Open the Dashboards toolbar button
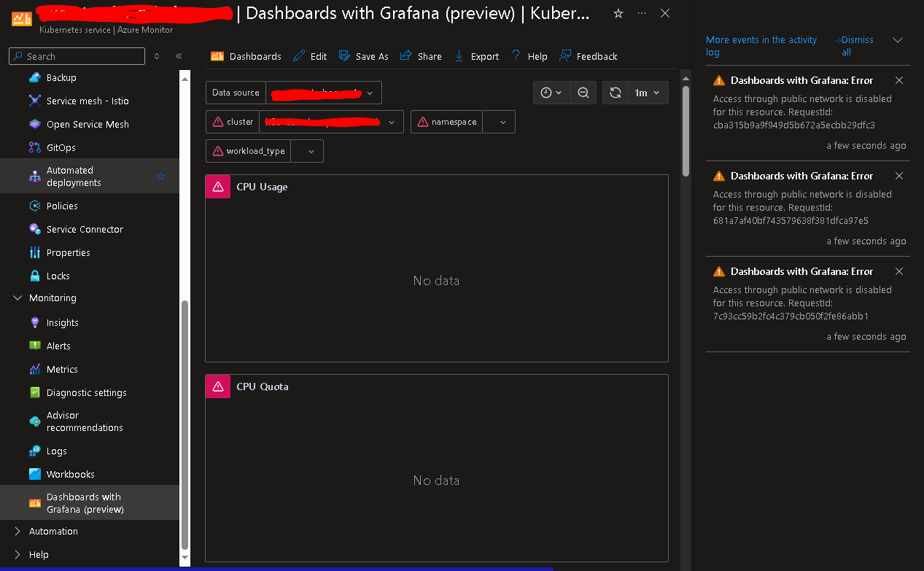The height and width of the screenshot is (571, 924). click(x=246, y=56)
